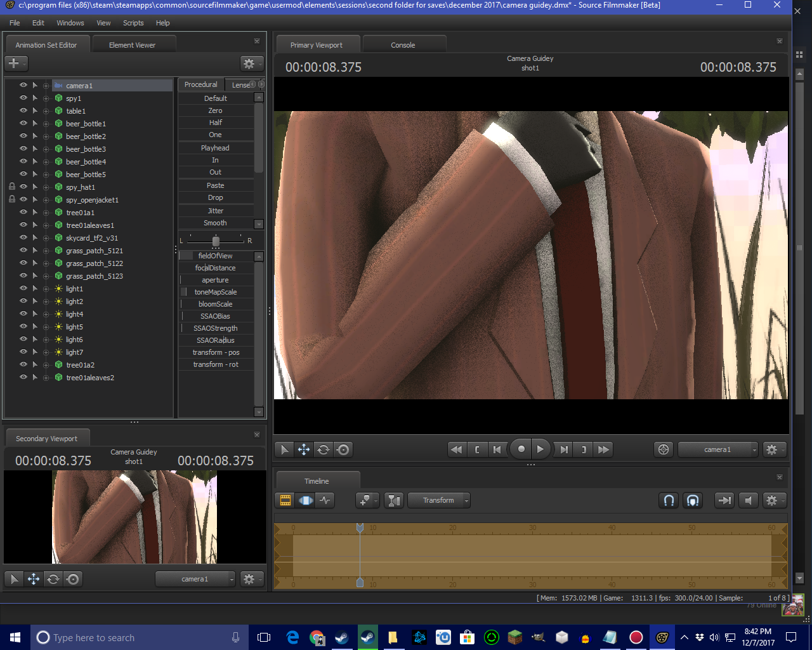Mute audio with the Timeline speaker icon
The height and width of the screenshot is (650, 812).
[x=749, y=500]
